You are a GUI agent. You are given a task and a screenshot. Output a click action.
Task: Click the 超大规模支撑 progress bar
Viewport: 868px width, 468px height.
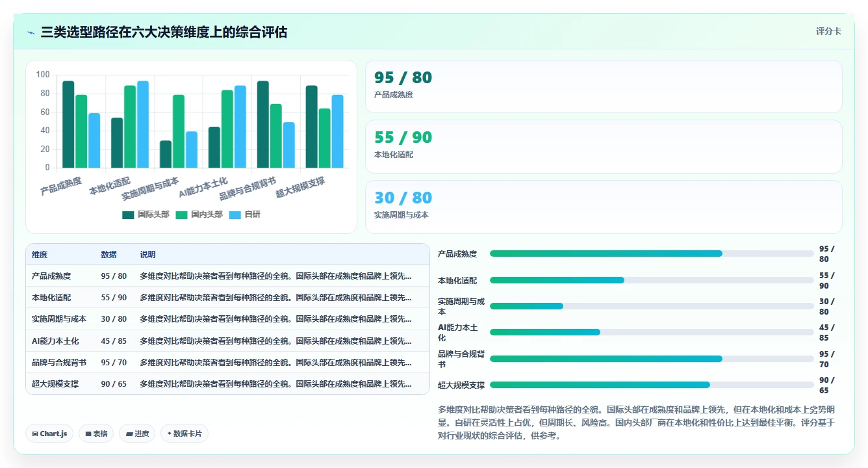652,385
